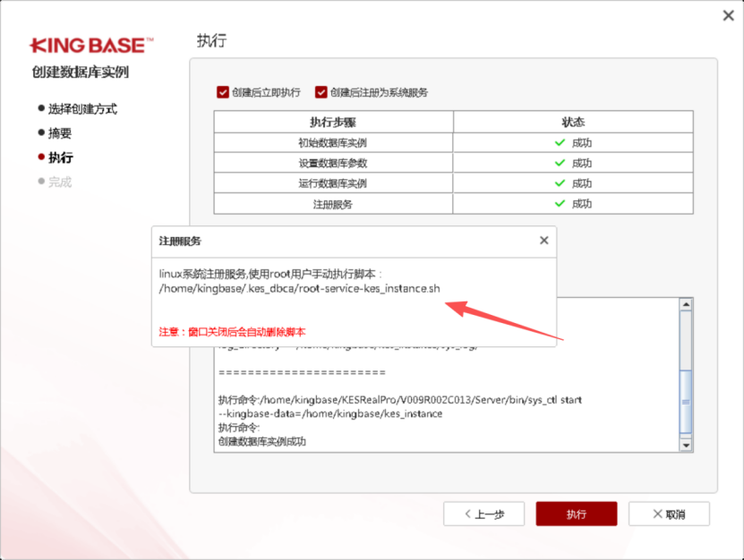Click green checkmark for 注册服务 row

560,204
